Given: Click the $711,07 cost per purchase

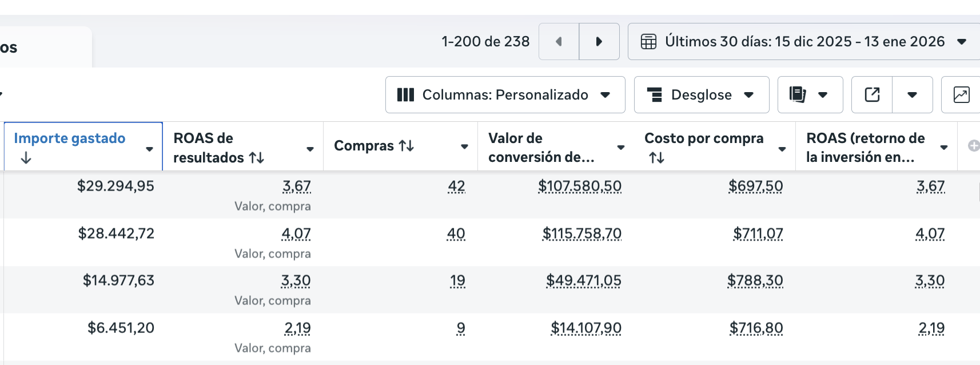Looking at the screenshot, I should click(758, 233).
